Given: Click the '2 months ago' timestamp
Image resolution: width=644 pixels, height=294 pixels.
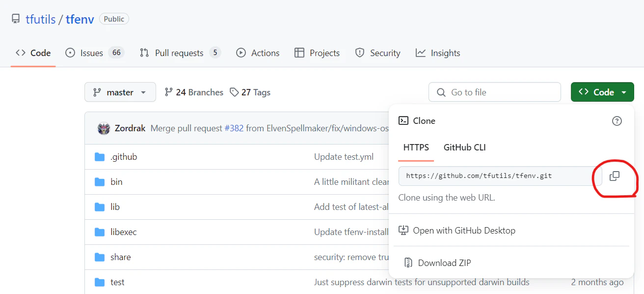Looking at the screenshot, I should (x=597, y=282).
